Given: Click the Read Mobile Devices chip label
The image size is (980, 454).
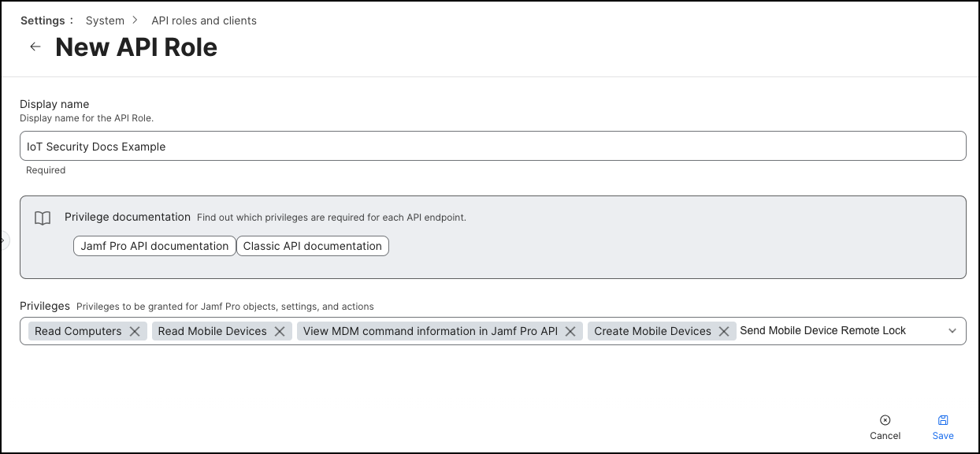Looking at the screenshot, I should click(x=212, y=332).
